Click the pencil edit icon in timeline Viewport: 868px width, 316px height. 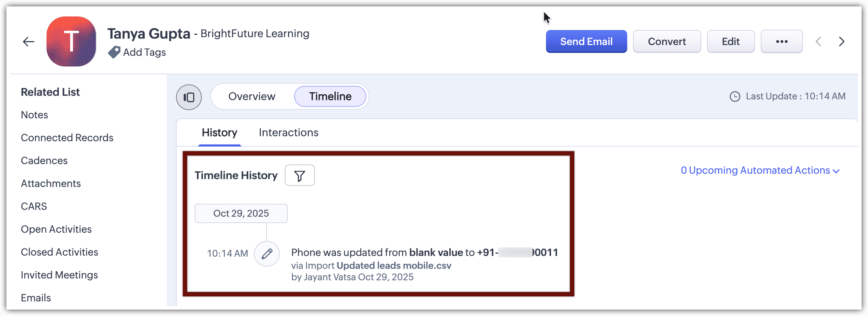267,254
